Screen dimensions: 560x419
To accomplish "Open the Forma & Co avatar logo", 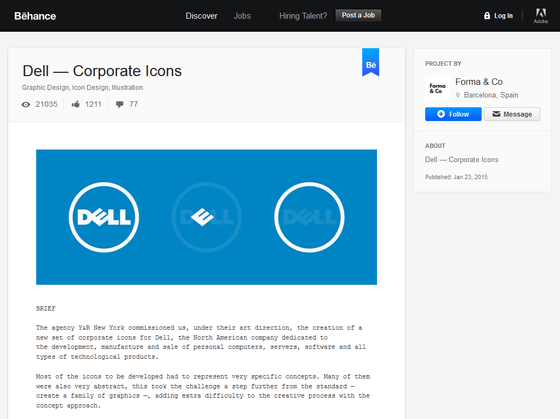I will [x=438, y=89].
